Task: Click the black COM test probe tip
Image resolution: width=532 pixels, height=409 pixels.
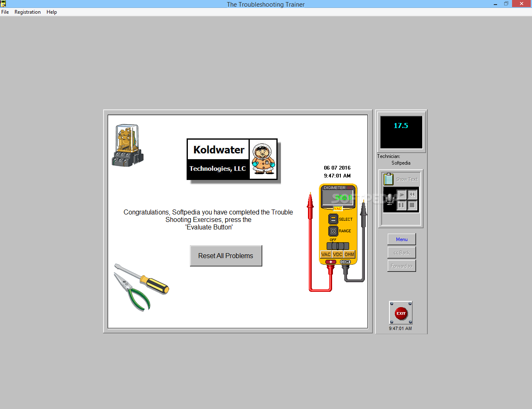Action: (x=364, y=213)
